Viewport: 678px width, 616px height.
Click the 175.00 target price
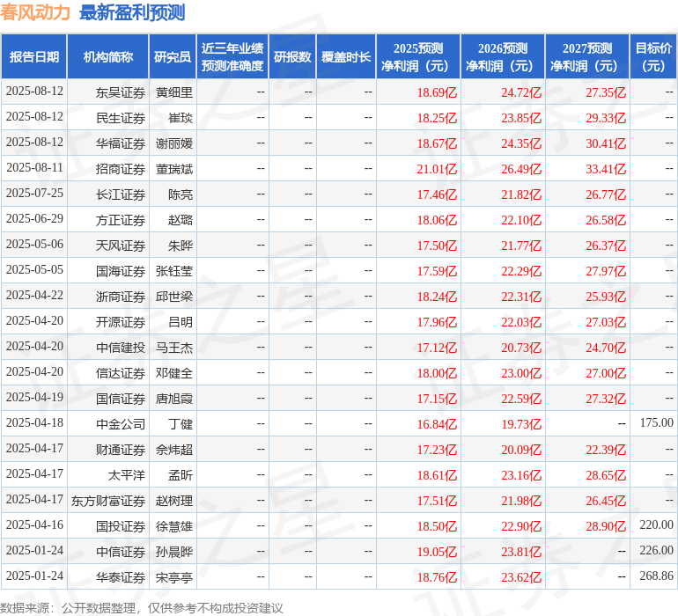tap(656, 422)
